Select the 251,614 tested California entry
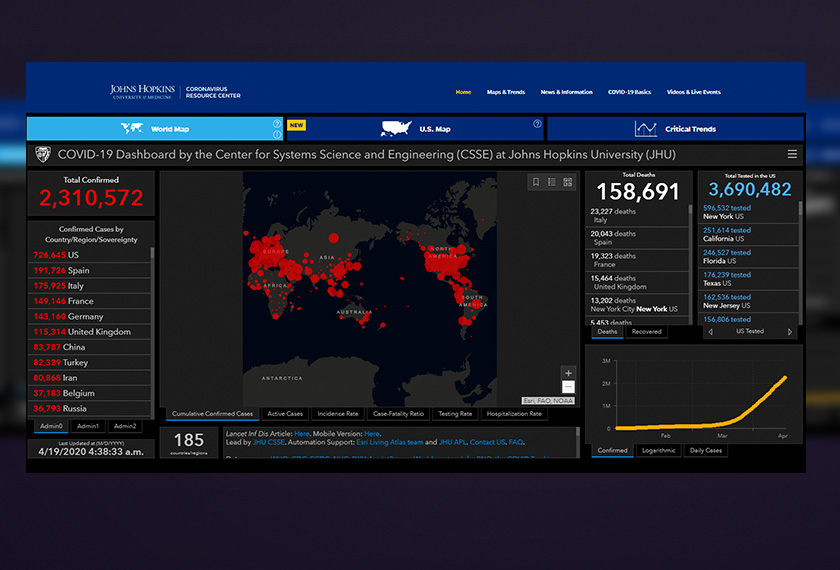 tap(748, 235)
